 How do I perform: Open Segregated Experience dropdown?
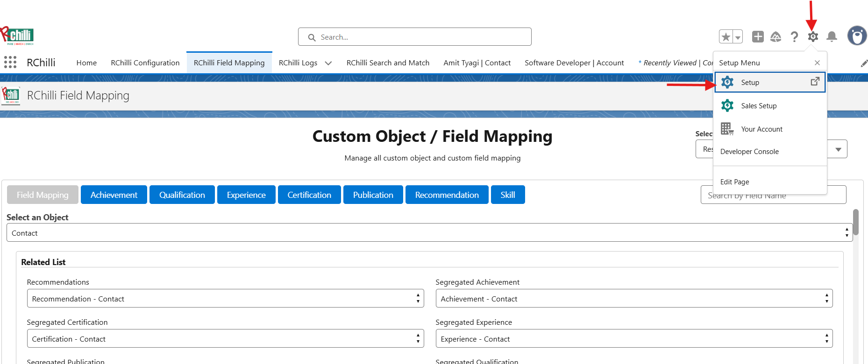click(x=634, y=338)
